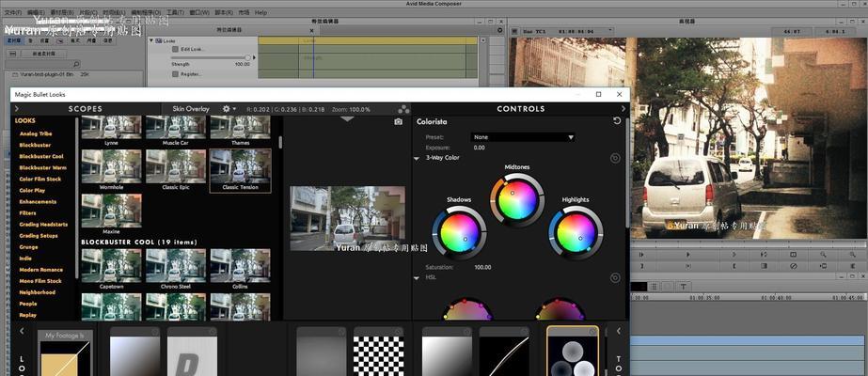Screen dimensions: 868x376
Task: Click the swap arrows icon under the monitor
Action: click(x=764, y=255)
